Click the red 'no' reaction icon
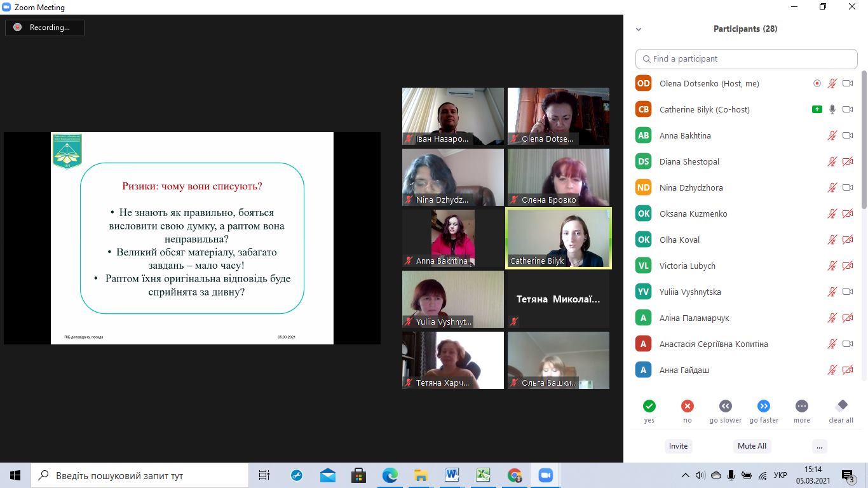Viewport: 868px width, 488px height. (x=687, y=406)
